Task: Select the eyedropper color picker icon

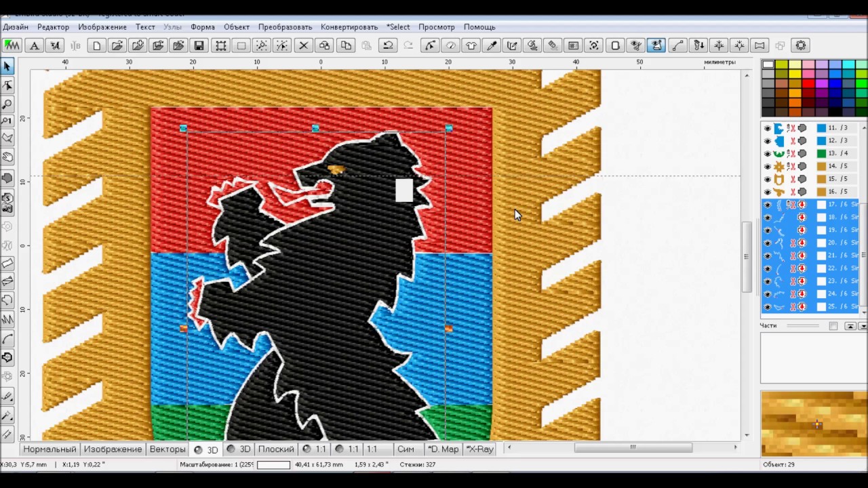Action: [492, 45]
